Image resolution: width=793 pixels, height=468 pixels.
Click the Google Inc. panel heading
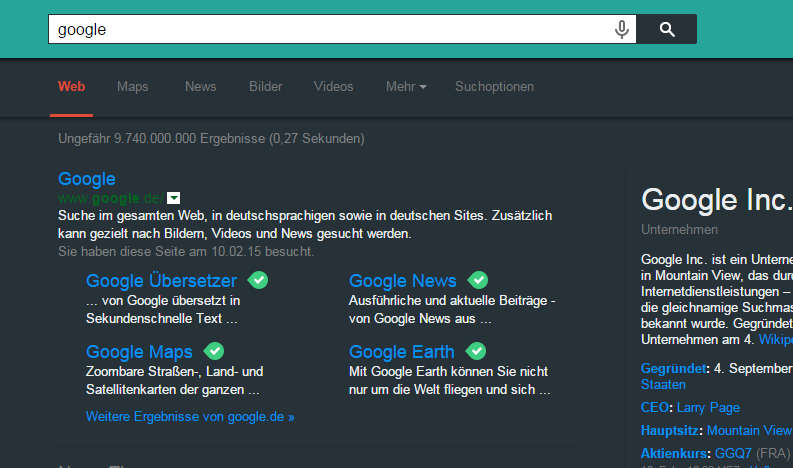717,199
